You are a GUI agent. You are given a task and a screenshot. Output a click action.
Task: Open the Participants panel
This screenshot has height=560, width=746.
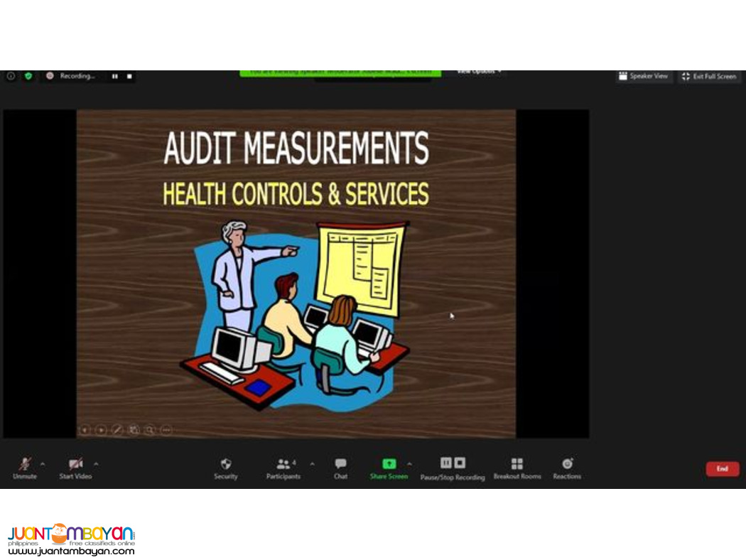coord(283,464)
